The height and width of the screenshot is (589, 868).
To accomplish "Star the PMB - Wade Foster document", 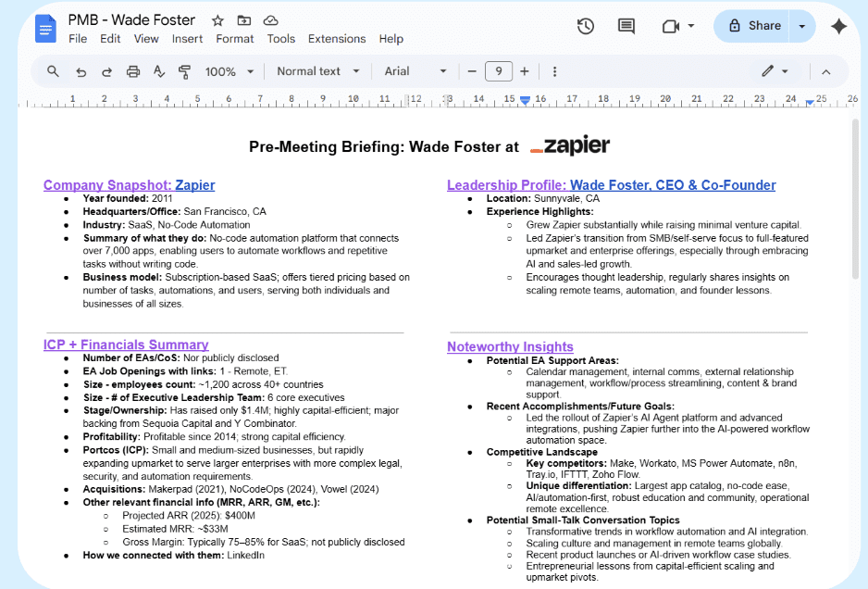I will pos(217,20).
